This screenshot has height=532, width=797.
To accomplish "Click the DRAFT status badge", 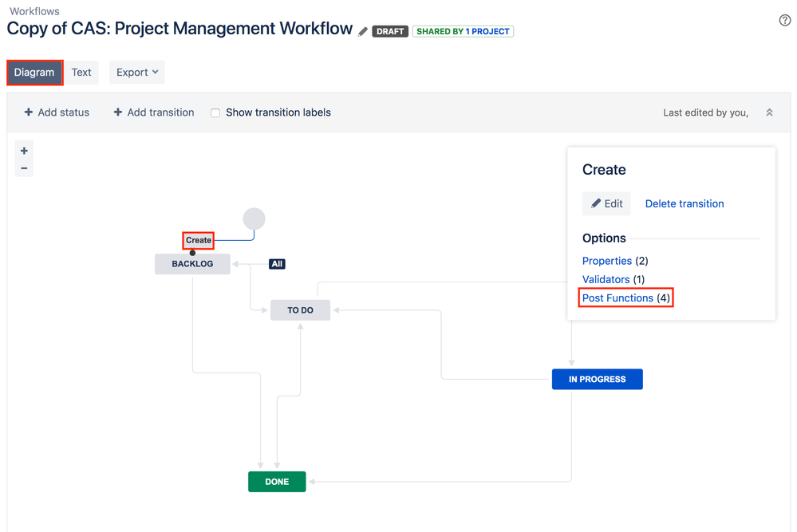I will (390, 31).
